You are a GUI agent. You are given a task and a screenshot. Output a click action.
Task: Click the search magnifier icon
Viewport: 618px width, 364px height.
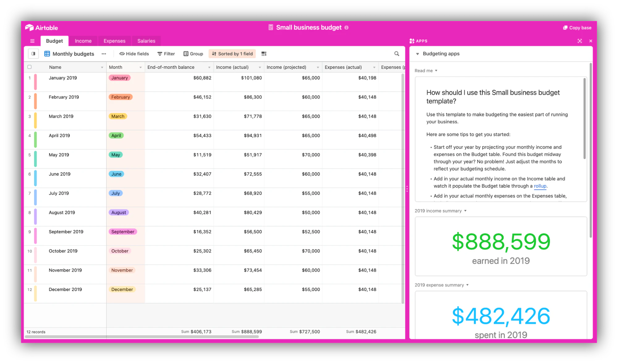(397, 54)
